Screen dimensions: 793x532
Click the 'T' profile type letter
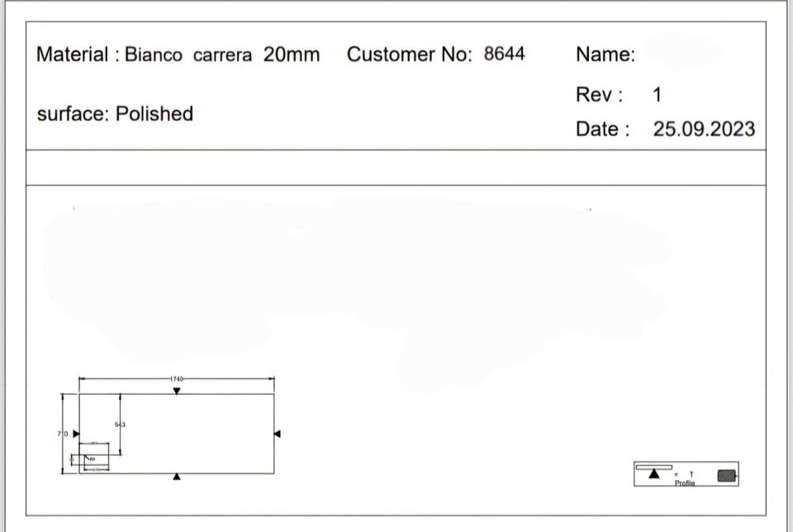[691, 474]
